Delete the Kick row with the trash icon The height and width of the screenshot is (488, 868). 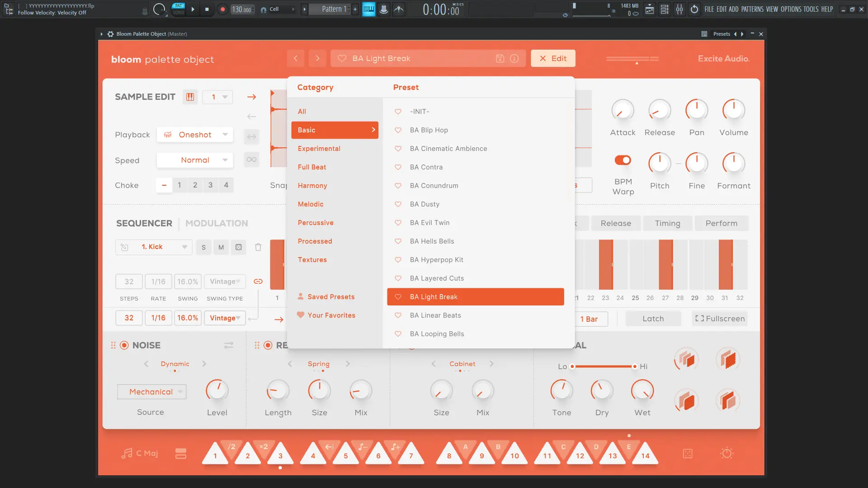coord(258,247)
